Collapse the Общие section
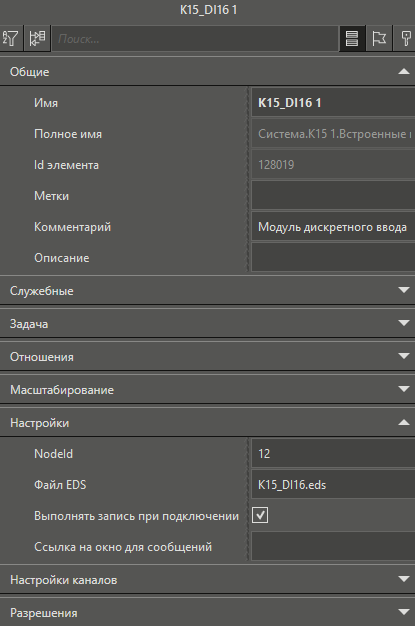 [207, 72]
